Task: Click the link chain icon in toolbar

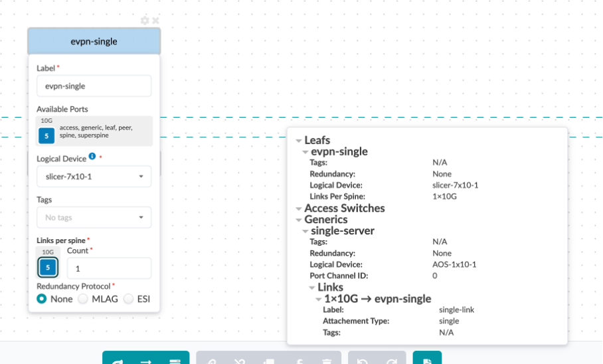Action: click(x=211, y=362)
